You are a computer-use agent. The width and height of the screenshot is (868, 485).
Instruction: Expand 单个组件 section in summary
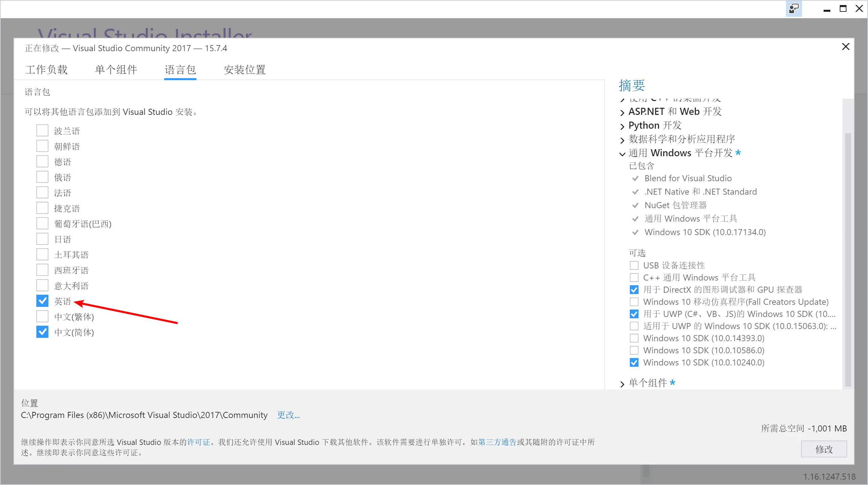pos(622,384)
